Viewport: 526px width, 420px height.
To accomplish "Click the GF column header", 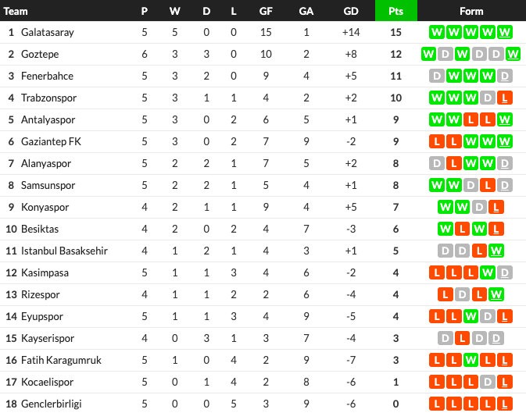I will [x=266, y=11].
